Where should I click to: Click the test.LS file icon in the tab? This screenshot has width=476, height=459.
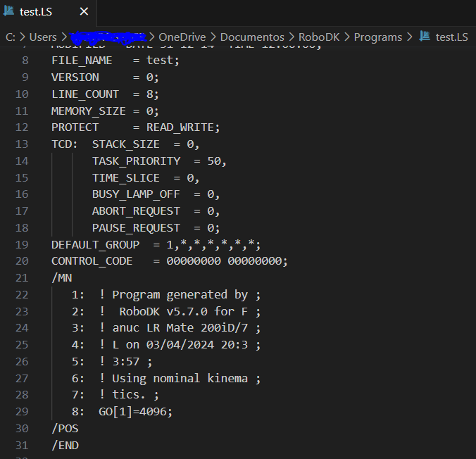click(10, 13)
